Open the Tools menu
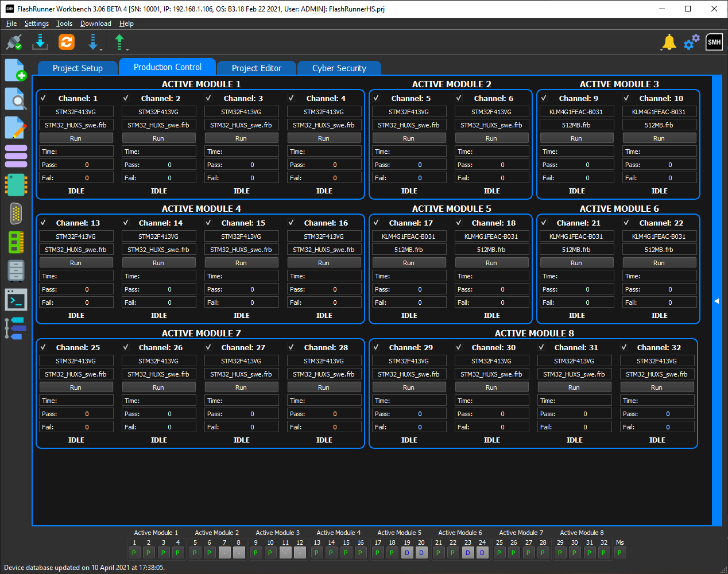 tap(64, 24)
